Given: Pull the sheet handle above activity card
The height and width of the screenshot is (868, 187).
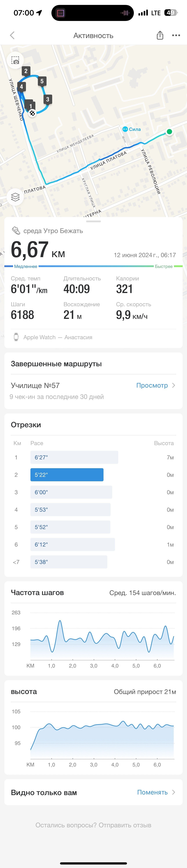Looking at the screenshot, I should (x=93, y=221).
